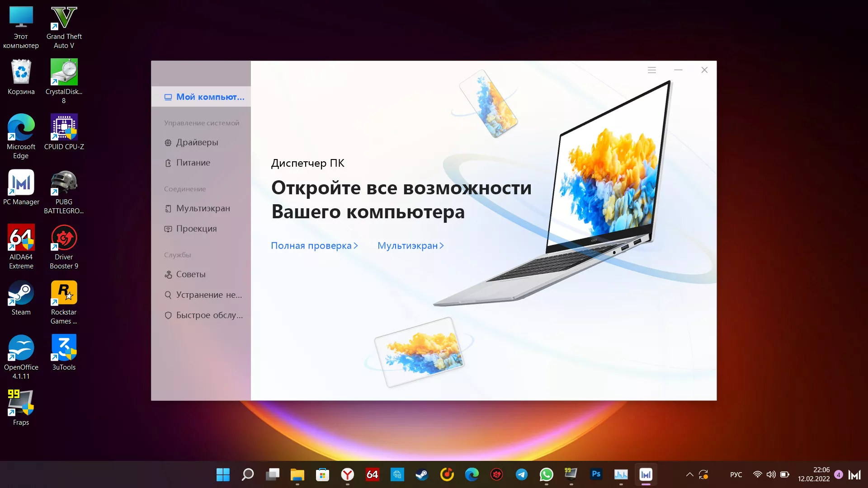Select Советы service option
868x488 pixels.
tap(191, 274)
